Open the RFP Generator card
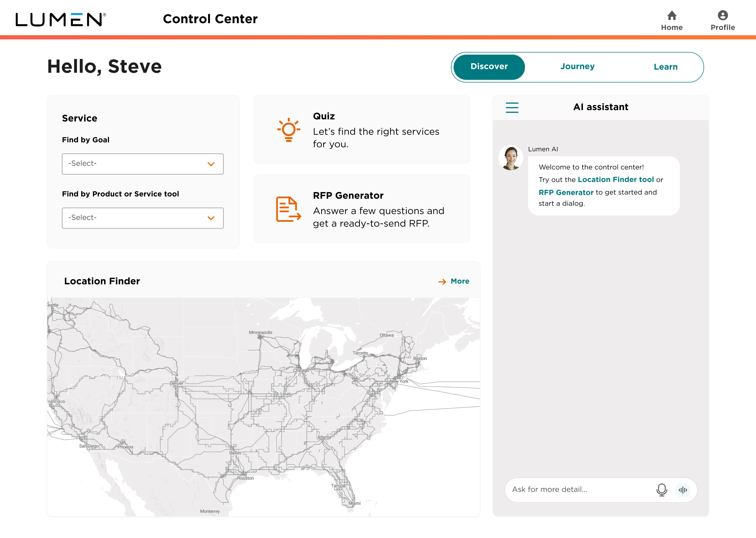This screenshot has height=538, width=756. click(x=362, y=209)
